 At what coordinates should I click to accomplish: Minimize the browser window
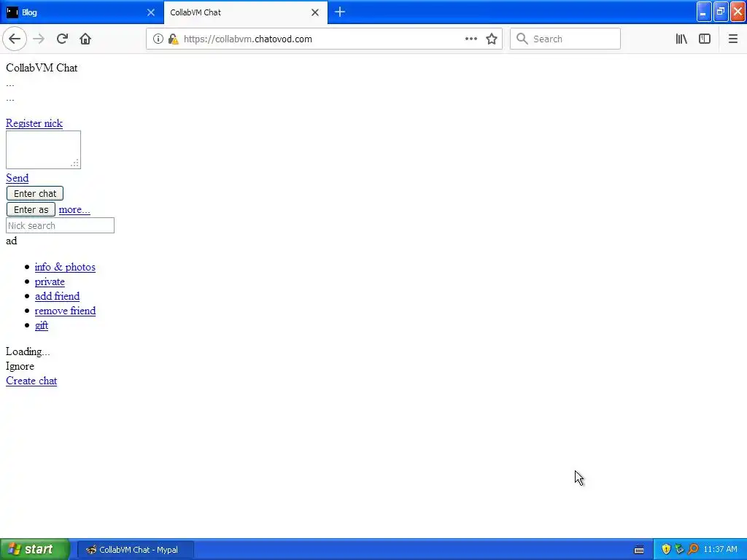pyautogui.click(x=704, y=12)
